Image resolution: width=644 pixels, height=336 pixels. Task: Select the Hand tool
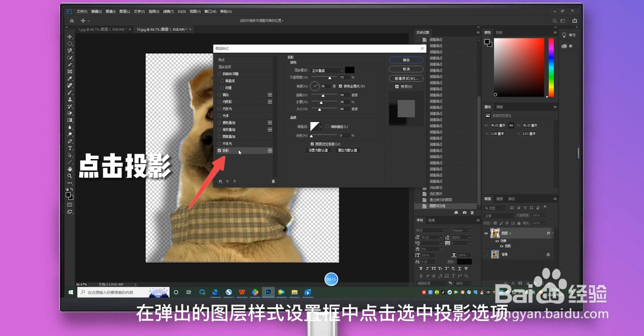point(70,169)
